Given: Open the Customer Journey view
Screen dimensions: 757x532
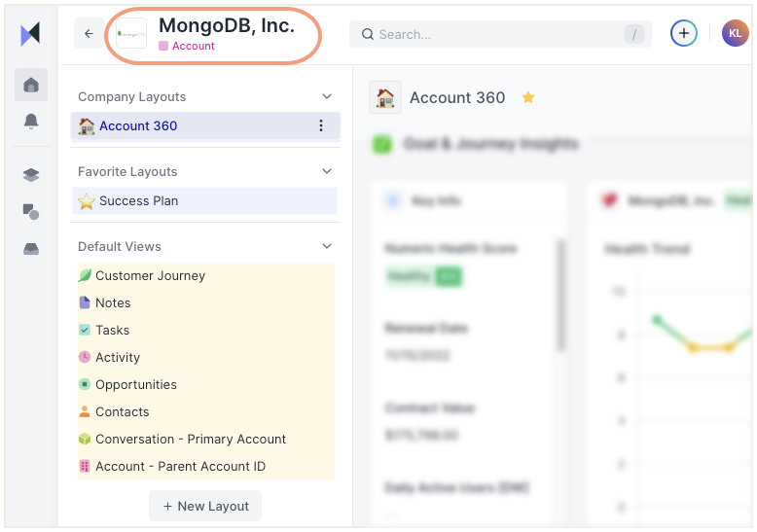Looking at the screenshot, I should coord(205,275).
